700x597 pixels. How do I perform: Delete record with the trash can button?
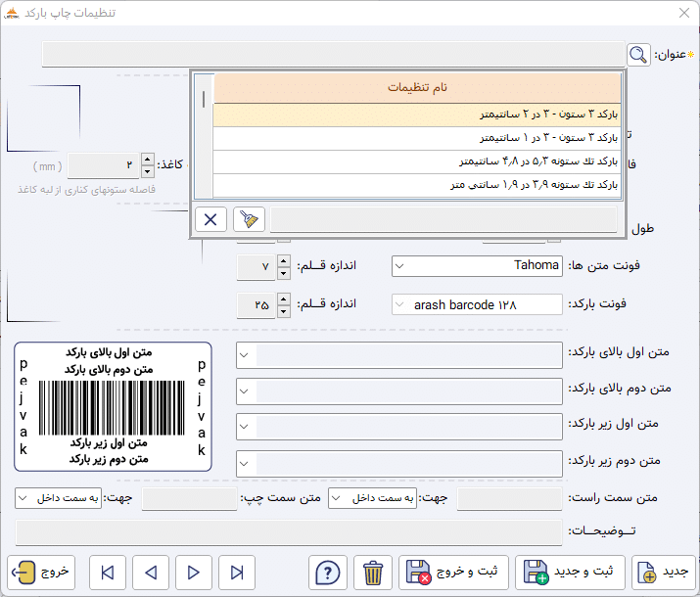click(373, 573)
